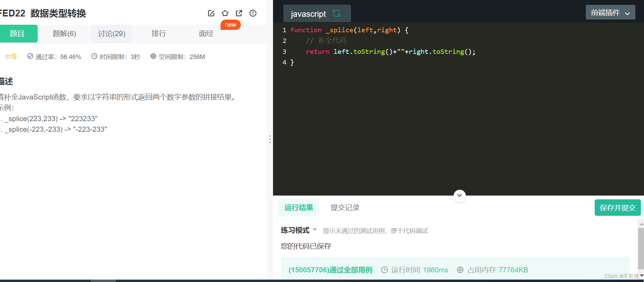Click the 您的代码已保存 message
Screen dimensions: 644x282
tap(306, 246)
